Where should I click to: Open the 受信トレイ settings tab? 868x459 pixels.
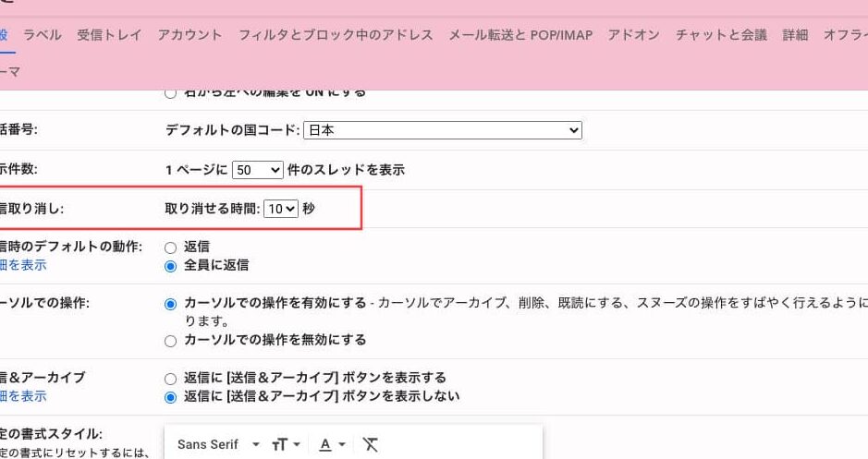point(109,35)
